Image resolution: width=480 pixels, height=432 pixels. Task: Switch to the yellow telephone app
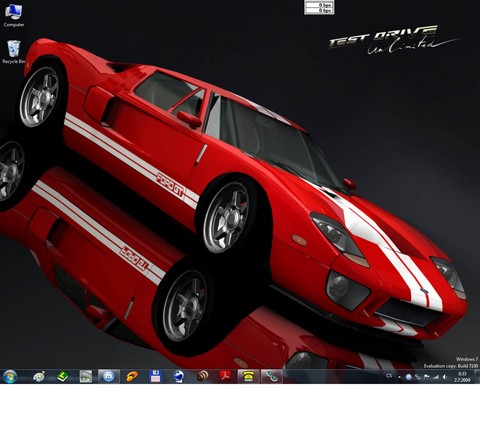(248, 377)
